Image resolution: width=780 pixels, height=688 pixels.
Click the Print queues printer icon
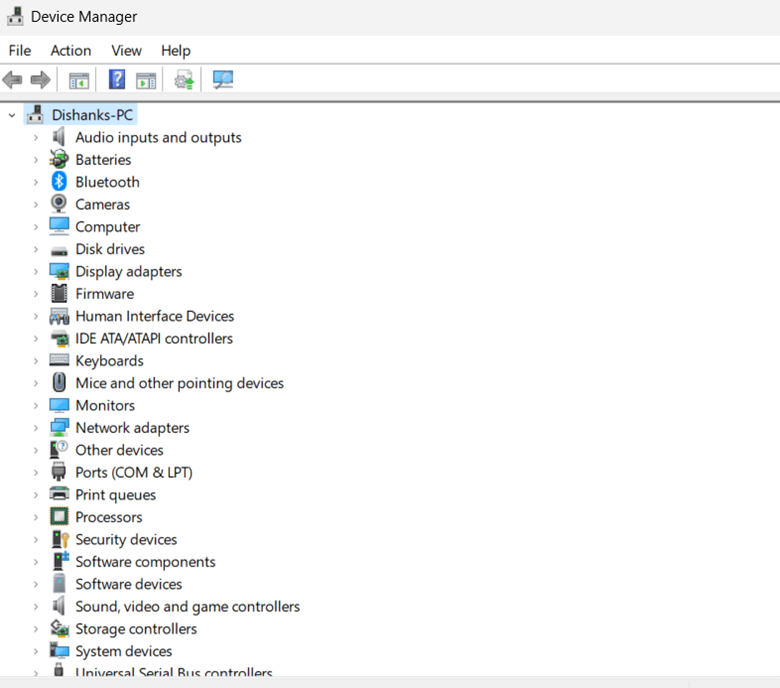pos(59,494)
